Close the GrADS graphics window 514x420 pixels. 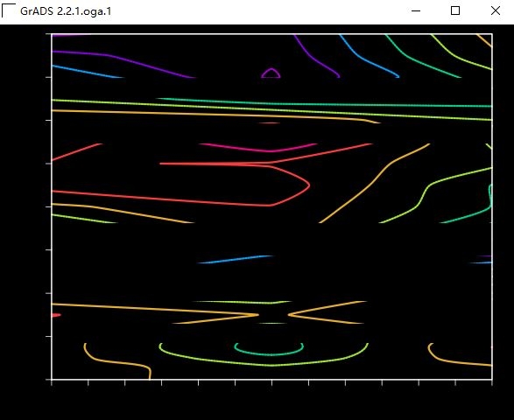(496, 10)
